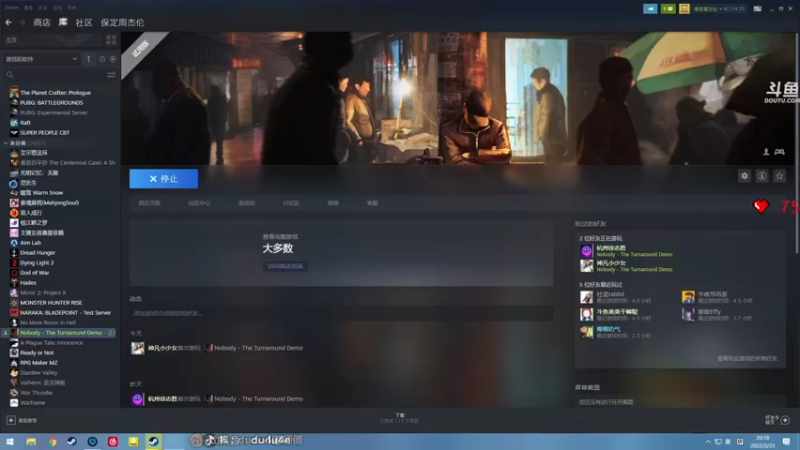This screenshot has width=800, height=450.
Task: Open the friends and chat plus icon
Action: [x=785, y=420]
